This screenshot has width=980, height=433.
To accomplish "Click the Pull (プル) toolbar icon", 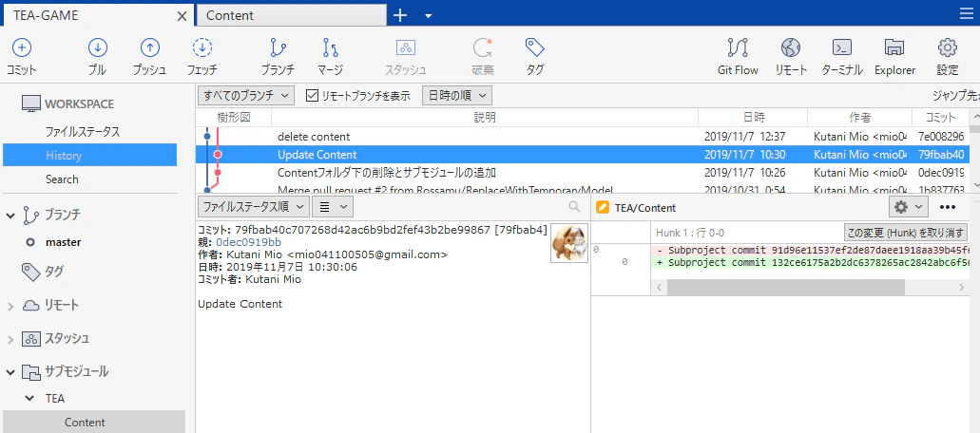I will point(97,47).
